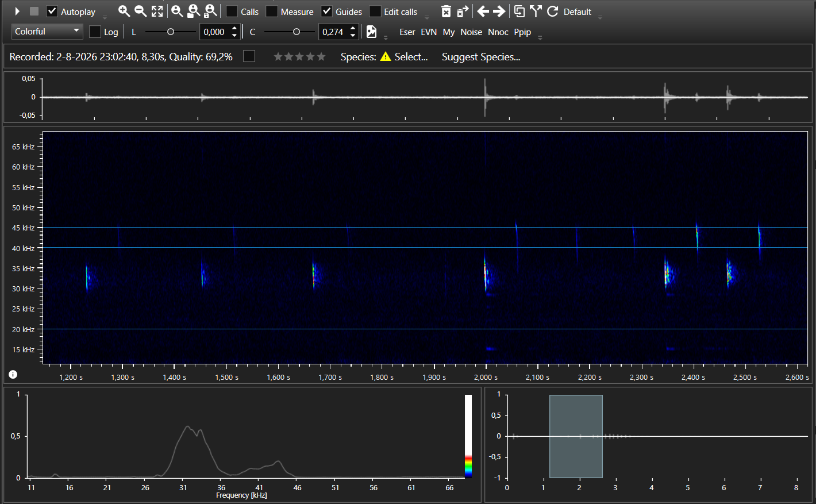Open the Colorful color scheme dropdown

click(47, 32)
